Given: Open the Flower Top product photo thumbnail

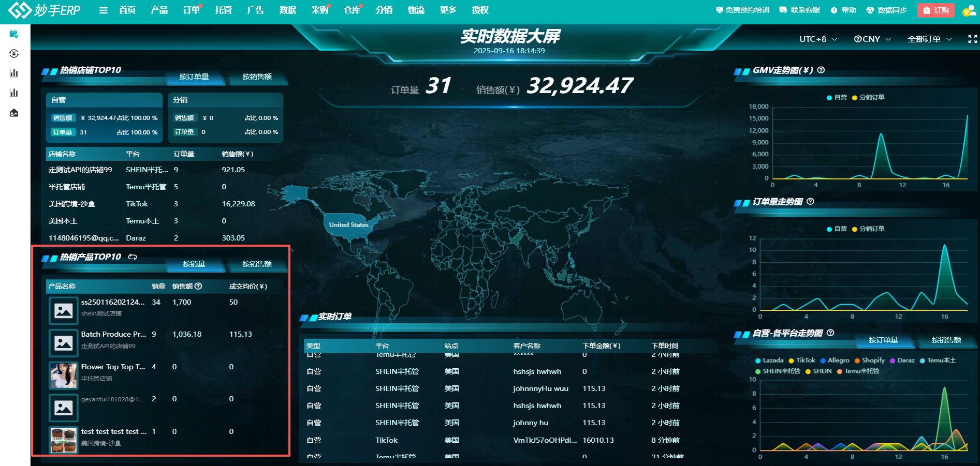Looking at the screenshot, I should pyautogui.click(x=64, y=375).
